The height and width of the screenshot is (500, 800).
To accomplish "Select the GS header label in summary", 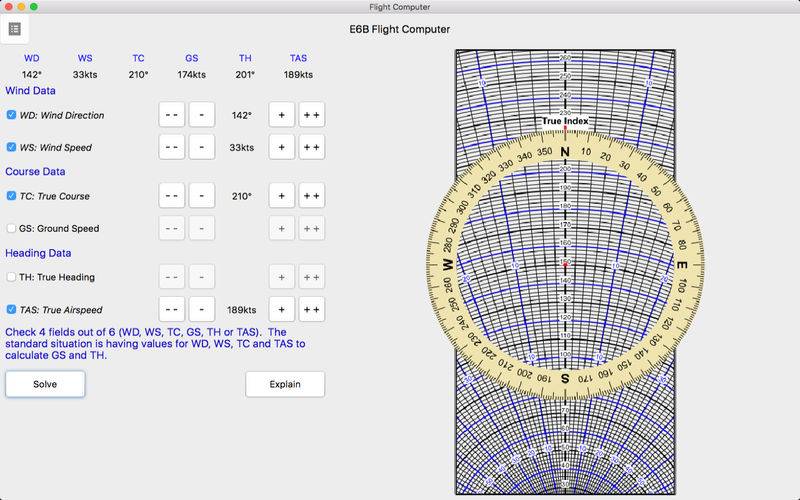I will click(x=192, y=58).
